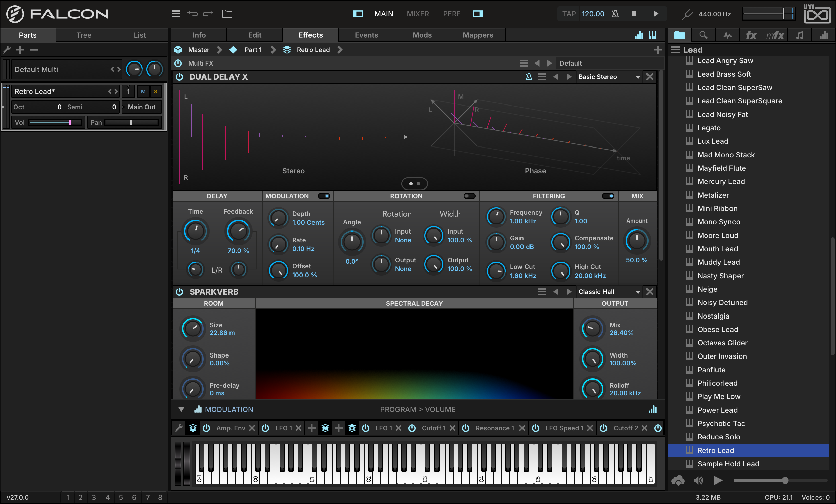
Task: Open the hamburger menu in top toolbar
Action: pos(175,14)
